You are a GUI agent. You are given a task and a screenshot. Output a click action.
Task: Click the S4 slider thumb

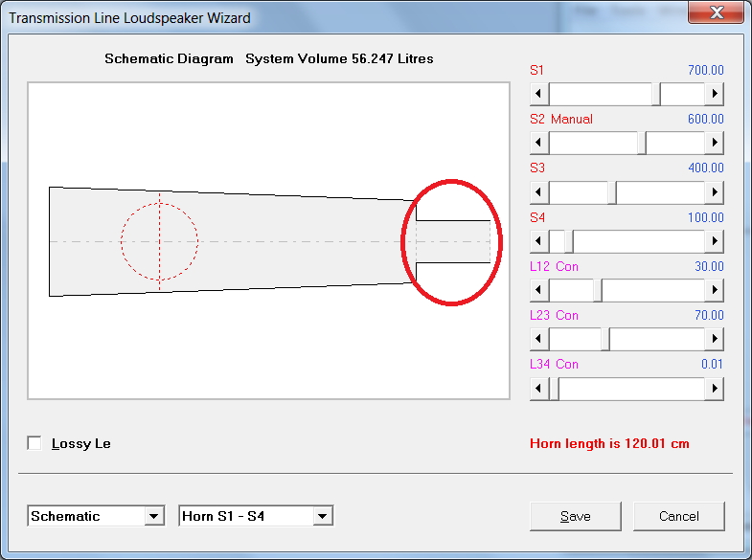(x=569, y=241)
